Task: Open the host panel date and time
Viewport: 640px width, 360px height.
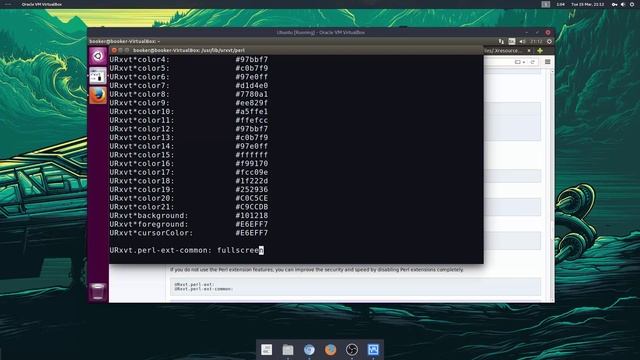Action: pyautogui.click(x=587, y=4)
